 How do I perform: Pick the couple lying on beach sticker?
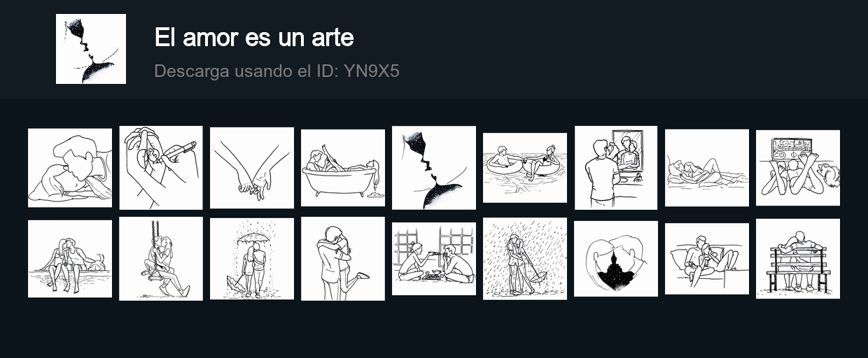tap(707, 168)
